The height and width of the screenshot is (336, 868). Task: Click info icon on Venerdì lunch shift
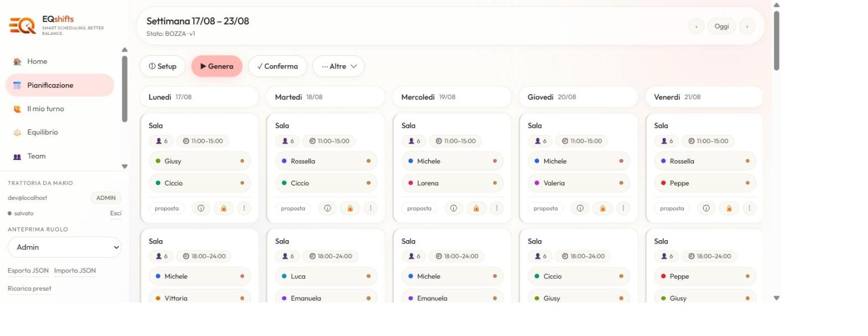pos(706,209)
